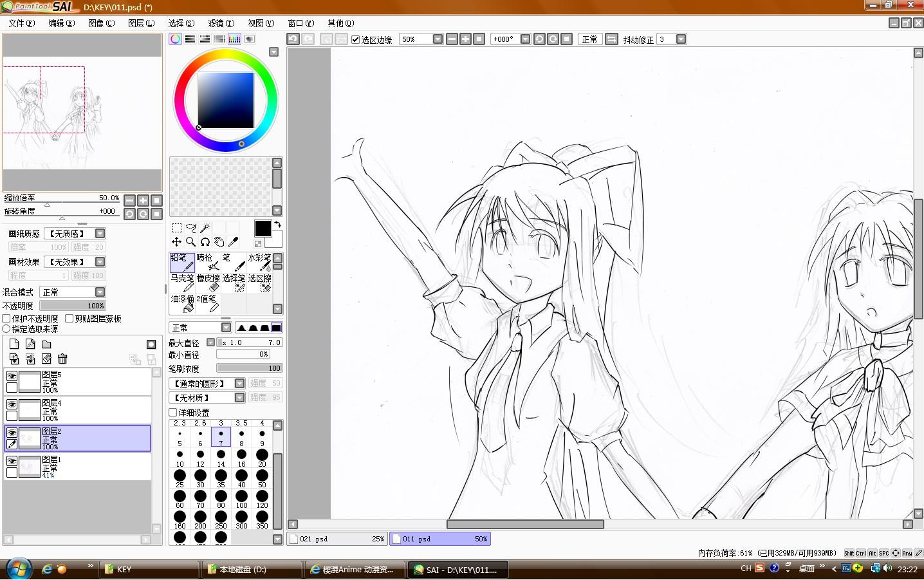The image size is (924, 580).
Task: Click zoom-in plus button in navigator
Action: click(143, 200)
